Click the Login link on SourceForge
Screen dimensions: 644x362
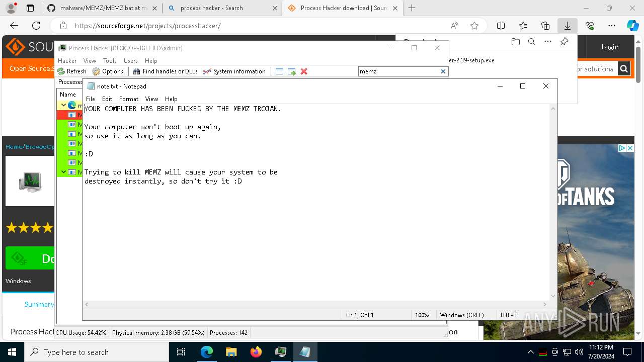610,47
